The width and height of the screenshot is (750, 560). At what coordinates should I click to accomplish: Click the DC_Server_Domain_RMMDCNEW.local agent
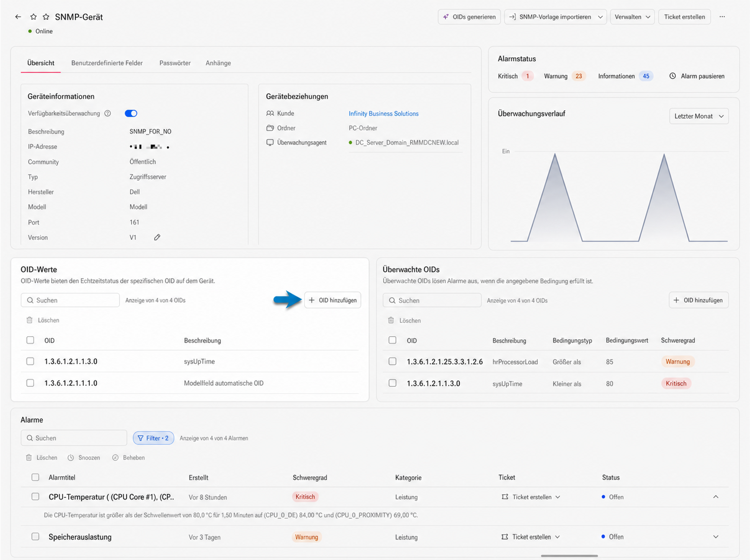407,142
